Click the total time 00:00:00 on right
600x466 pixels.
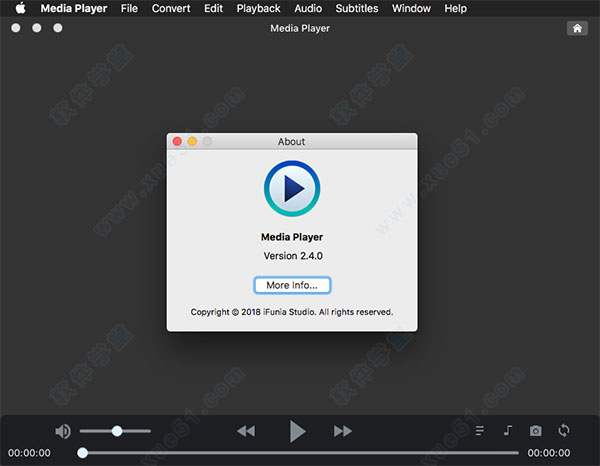(x=549, y=453)
